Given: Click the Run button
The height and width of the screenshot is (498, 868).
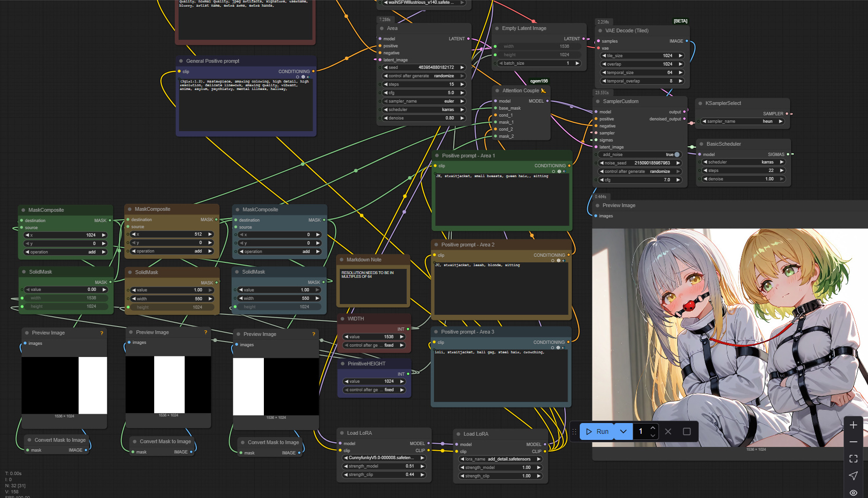Looking at the screenshot, I should (597, 431).
